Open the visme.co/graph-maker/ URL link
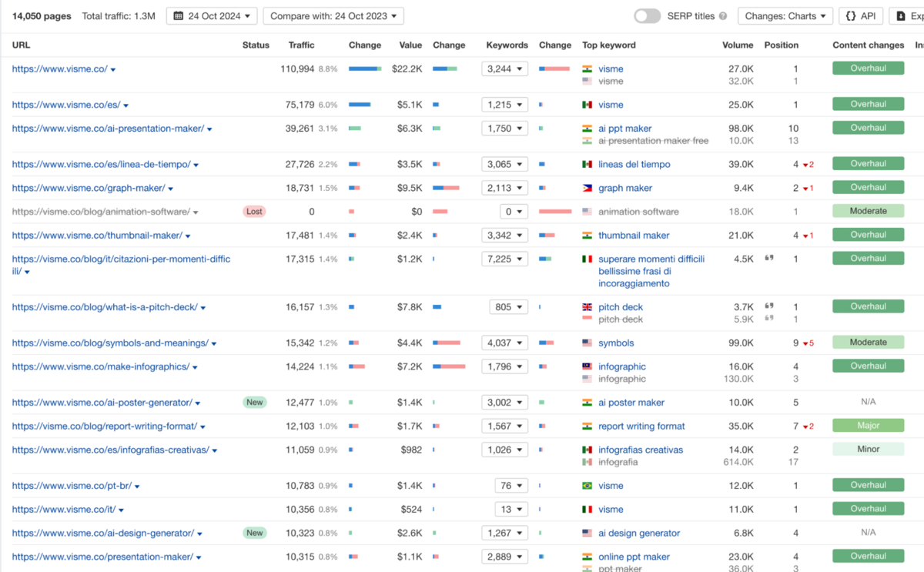 click(x=89, y=188)
